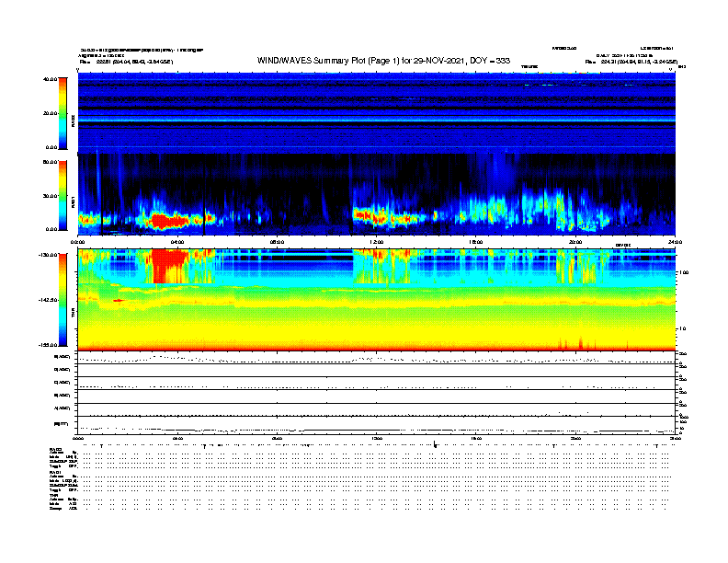
Task: Click the RAD2 status table heading bottom-left
Action: [x=55, y=448]
